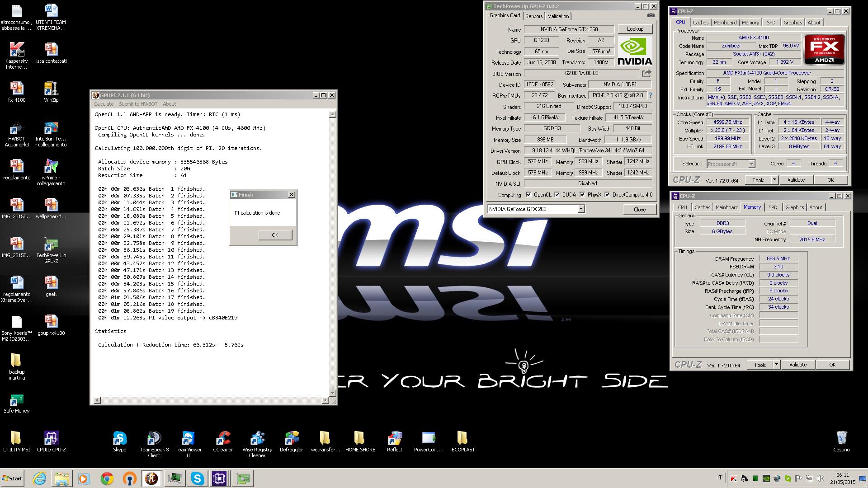Open the Mainboard tab in top CPU-Z window
Image resolution: width=868 pixels, height=488 pixels.
coord(725,23)
